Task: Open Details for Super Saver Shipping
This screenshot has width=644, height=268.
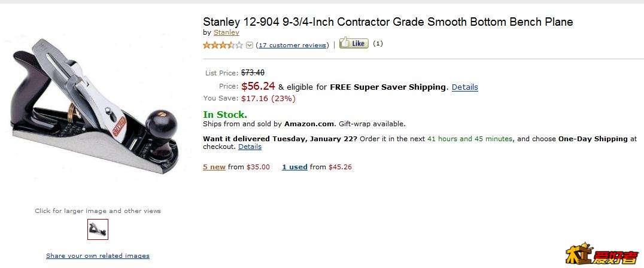Action: [465, 87]
